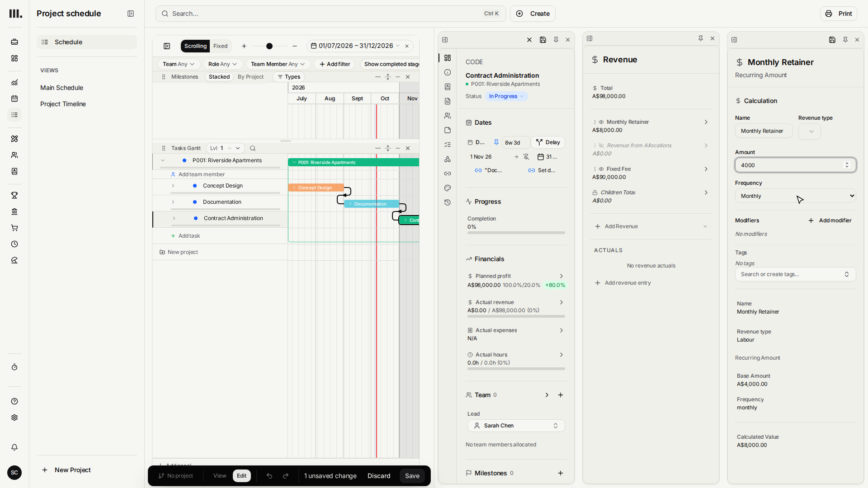Image resolution: width=868 pixels, height=488 pixels.
Task: Click Add modifier
Action: click(x=830, y=221)
